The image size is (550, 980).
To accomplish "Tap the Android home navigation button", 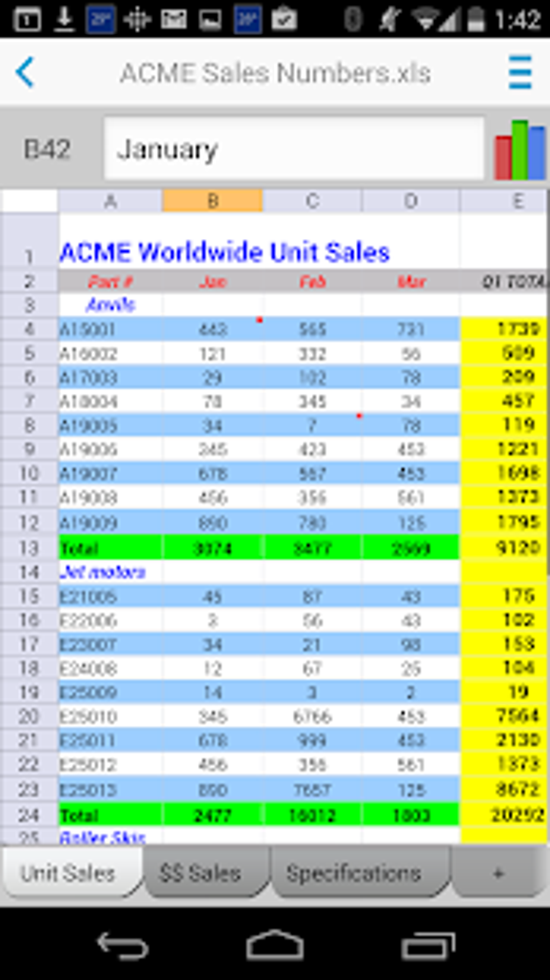I will [275, 945].
